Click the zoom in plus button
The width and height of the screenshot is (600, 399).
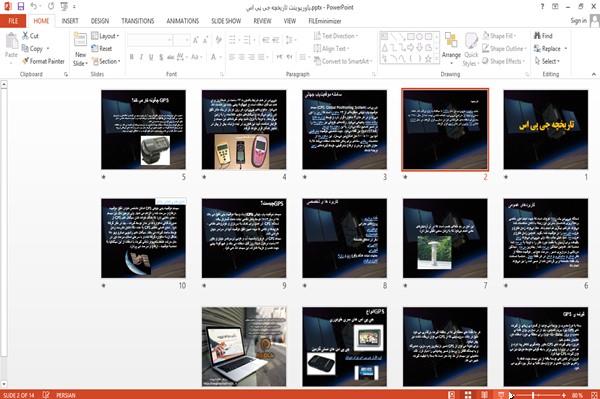pyautogui.click(x=563, y=395)
